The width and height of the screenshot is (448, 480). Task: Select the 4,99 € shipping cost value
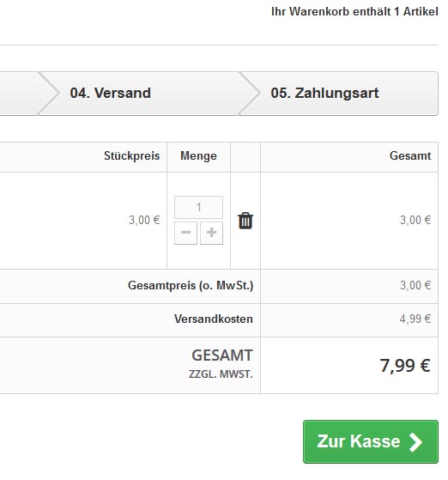pyautogui.click(x=415, y=319)
